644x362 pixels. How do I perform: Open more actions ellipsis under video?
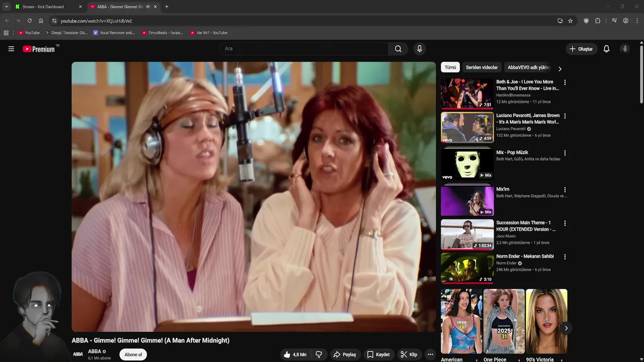[x=430, y=354]
